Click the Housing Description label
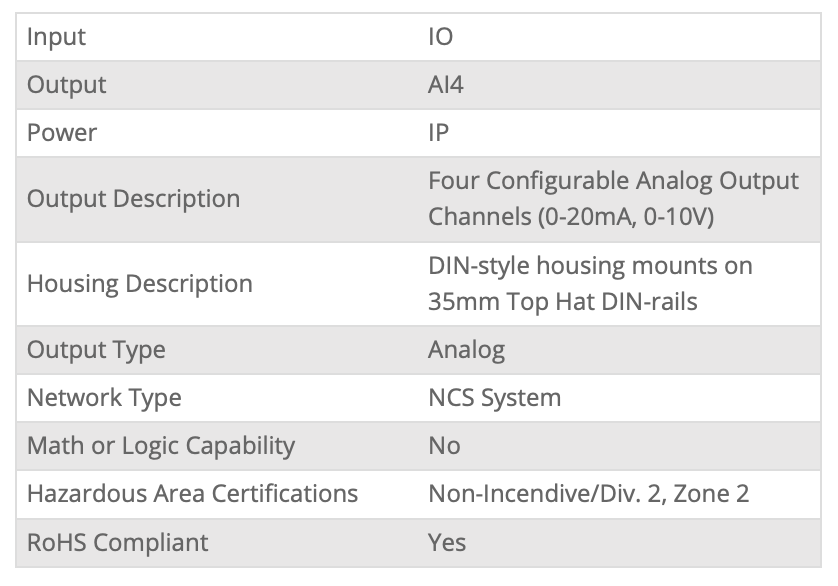 coord(139,284)
